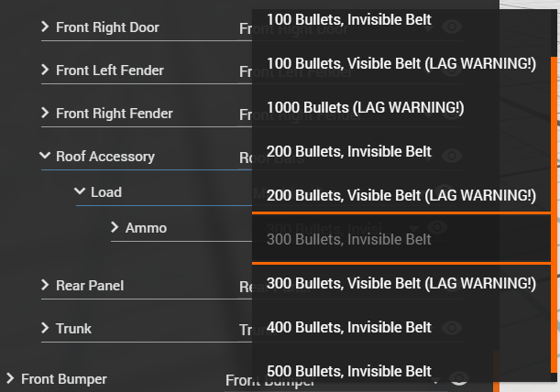The width and height of the screenshot is (560, 392).
Task: Collapse the Load subsection arrow
Action: (80, 192)
